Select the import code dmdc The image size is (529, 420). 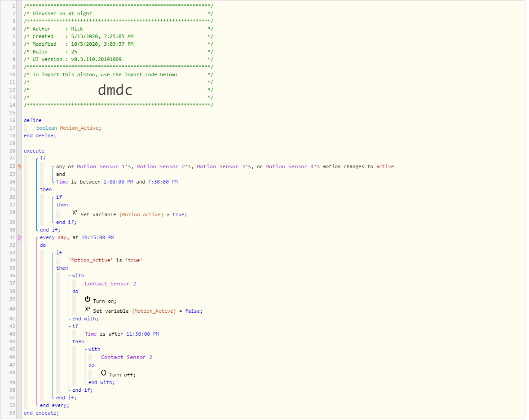point(115,90)
